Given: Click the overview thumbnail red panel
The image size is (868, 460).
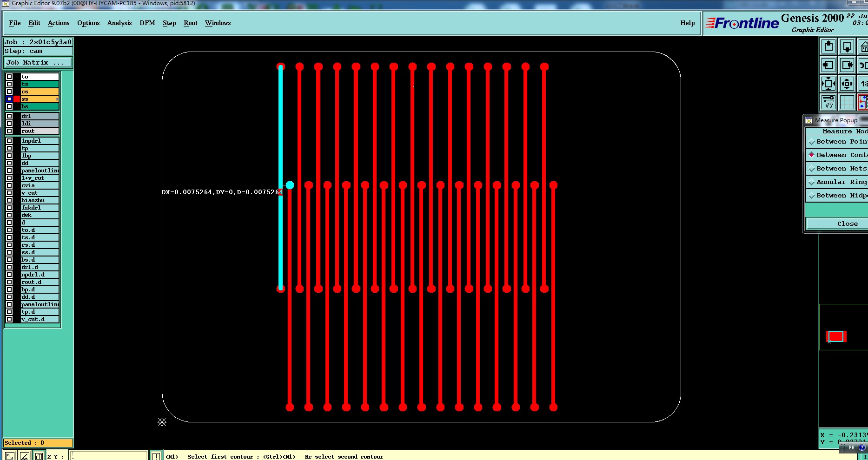Looking at the screenshot, I should point(836,336).
